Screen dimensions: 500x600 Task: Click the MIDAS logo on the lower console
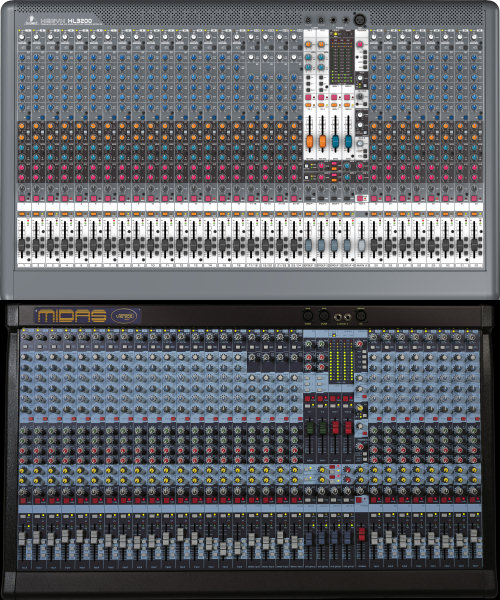coord(72,316)
